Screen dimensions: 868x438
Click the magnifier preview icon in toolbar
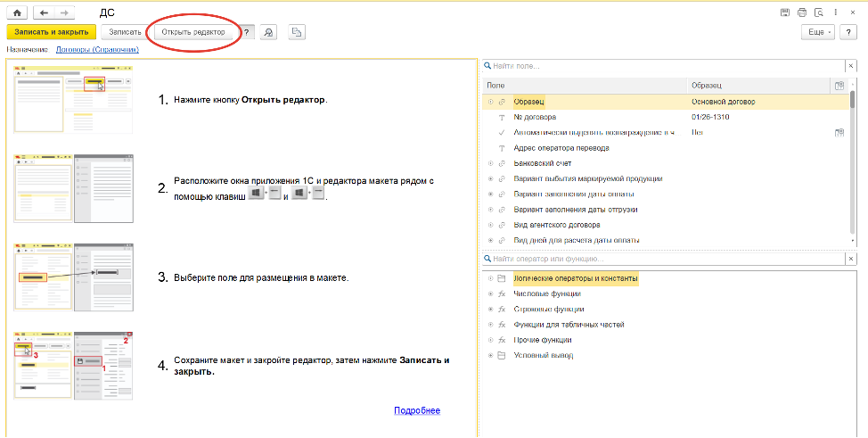point(268,32)
